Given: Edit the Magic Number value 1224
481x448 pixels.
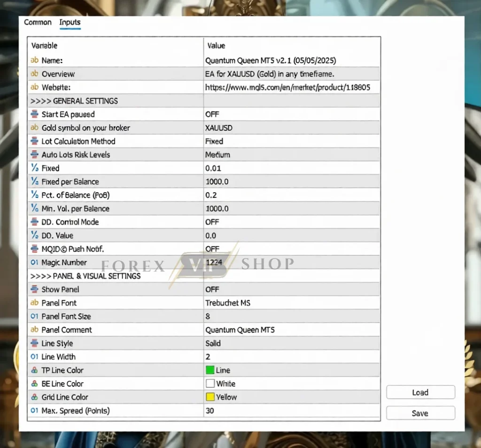Looking at the screenshot, I should (292, 262).
